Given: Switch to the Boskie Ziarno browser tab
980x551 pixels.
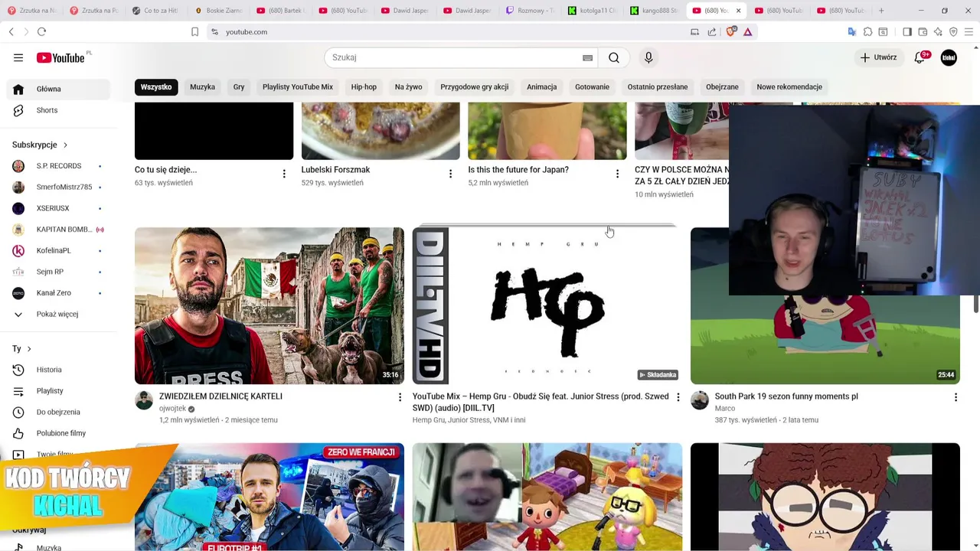Looking at the screenshot, I should 219,11.
